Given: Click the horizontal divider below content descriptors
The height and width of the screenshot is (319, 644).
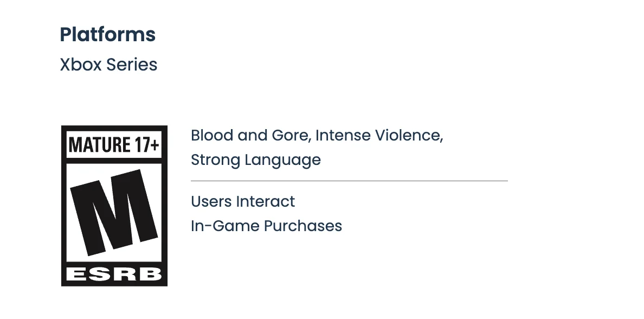Looking at the screenshot, I should tap(349, 181).
